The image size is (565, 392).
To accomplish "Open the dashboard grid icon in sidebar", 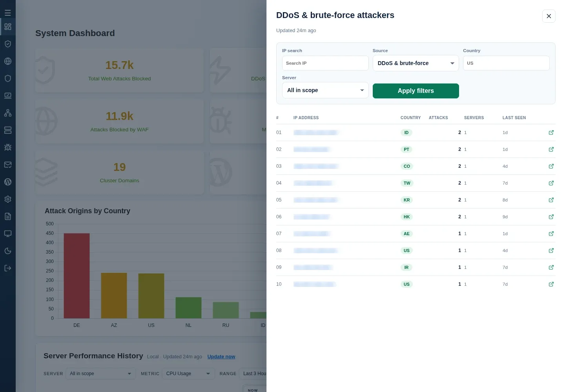I will tap(7, 27).
